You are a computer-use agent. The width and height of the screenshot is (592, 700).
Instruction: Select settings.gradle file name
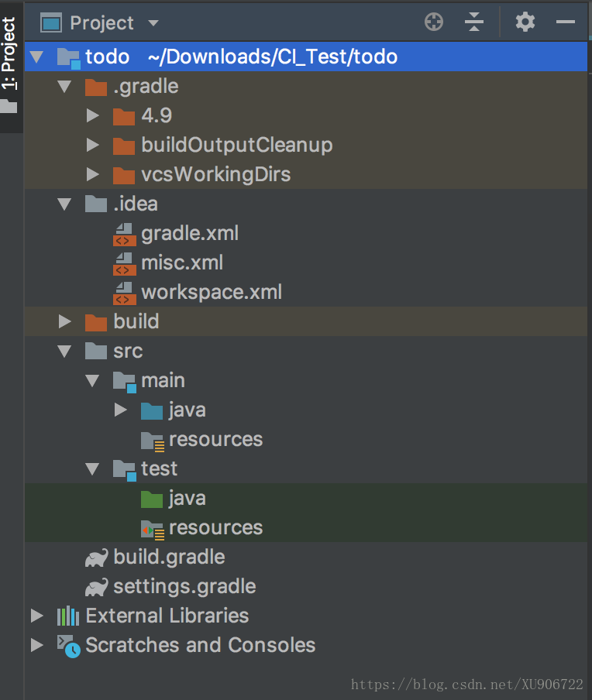(x=184, y=587)
